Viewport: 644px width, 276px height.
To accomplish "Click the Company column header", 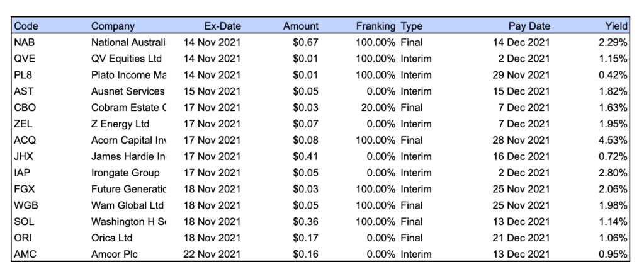I will click(113, 26).
